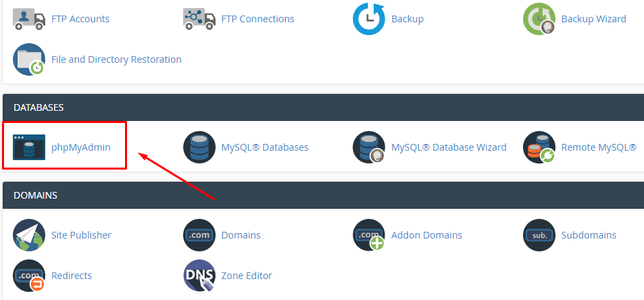Viewport: 644px width, 300px height.
Task: Open the FTP Connections truck icon
Action: (199, 19)
